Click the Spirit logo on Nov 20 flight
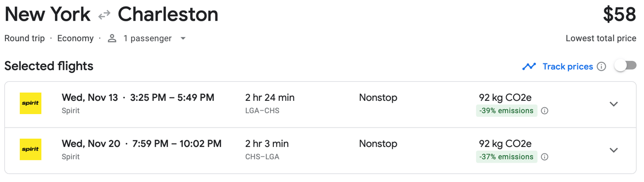 point(30,149)
